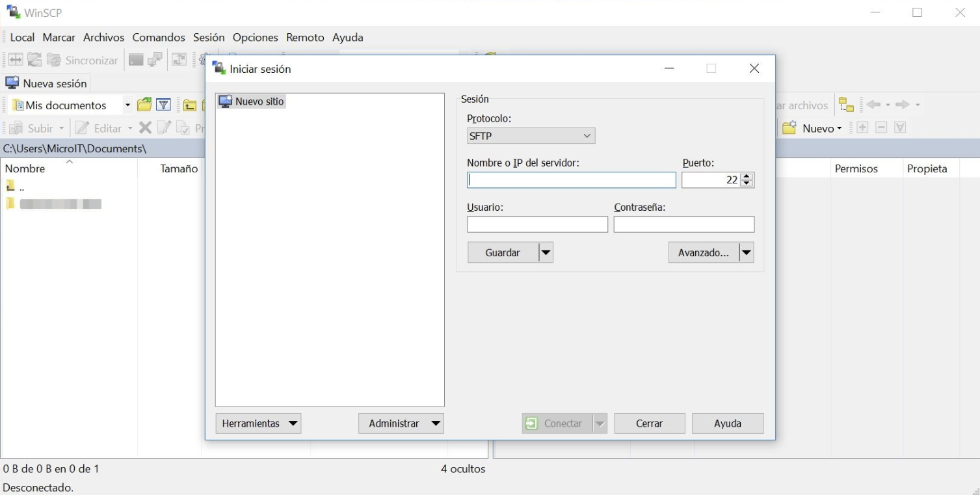Focus the Nombre o IP del servidor field
This screenshot has height=495, width=980.
pos(572,180)
